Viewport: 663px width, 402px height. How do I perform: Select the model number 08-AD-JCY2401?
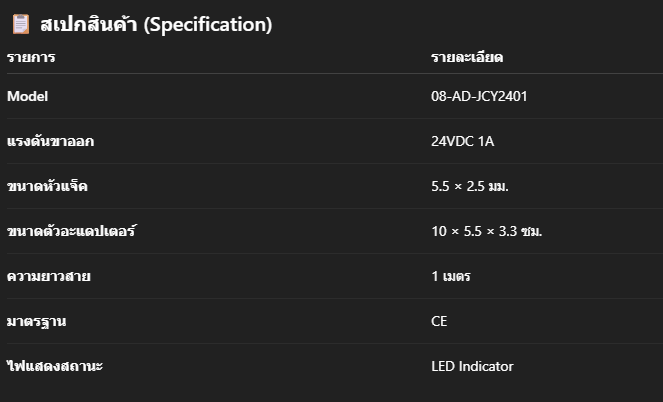point(479,96)
